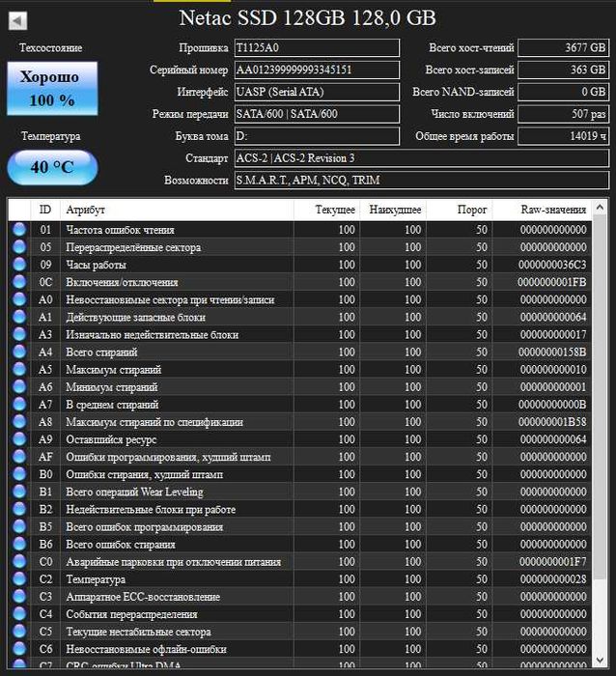This screenshot has height=676, width=616.
Task: Click the 40 °C temperature button
Action: coord(52,167)
